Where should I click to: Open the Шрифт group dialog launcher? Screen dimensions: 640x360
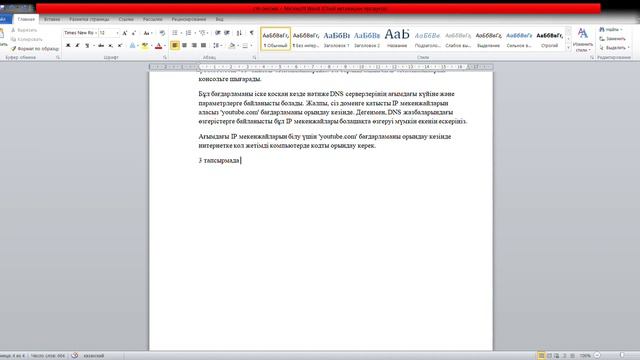click(165, 58)
